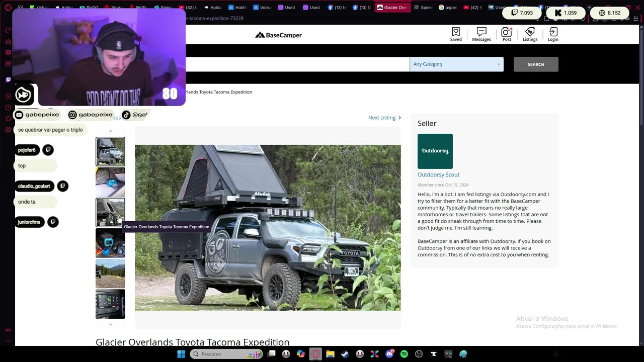
Task: Go to Next Listing link
Action: 384,118
